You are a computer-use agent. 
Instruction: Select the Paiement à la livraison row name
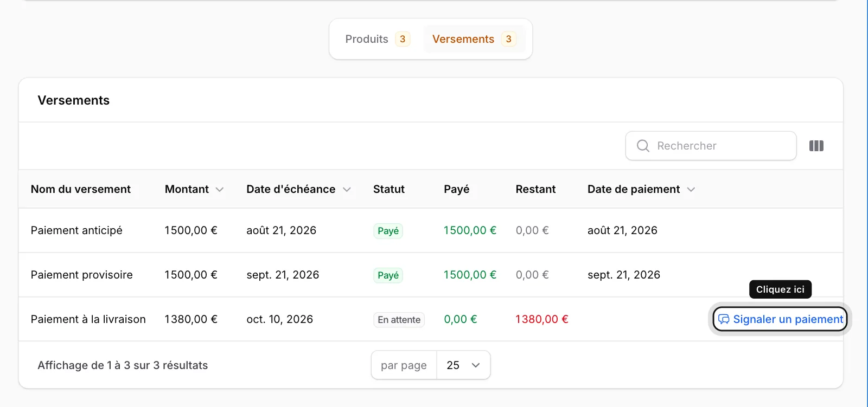tap(88, 319)
